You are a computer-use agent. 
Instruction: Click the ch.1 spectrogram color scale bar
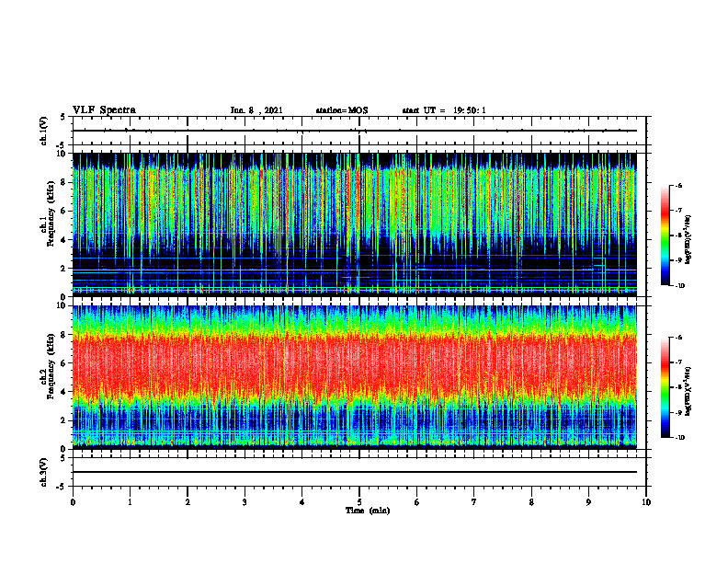coord(665,236)
